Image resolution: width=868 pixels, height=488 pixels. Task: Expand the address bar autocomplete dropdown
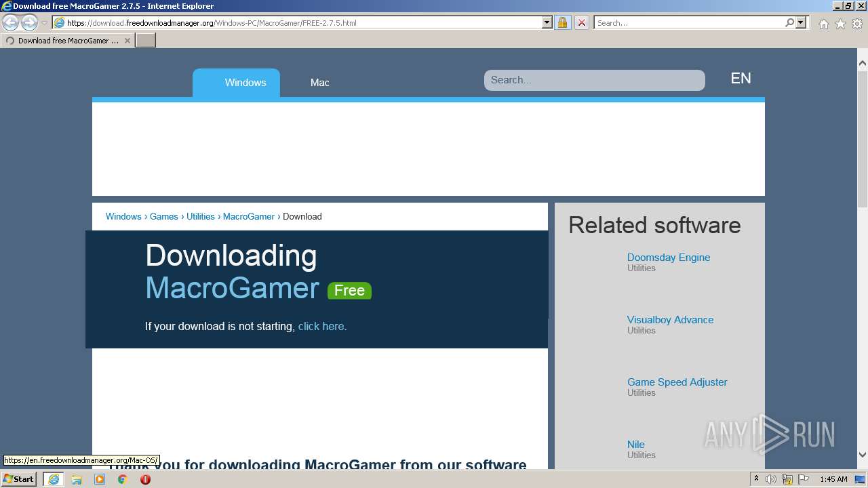[x=547, y=22]
